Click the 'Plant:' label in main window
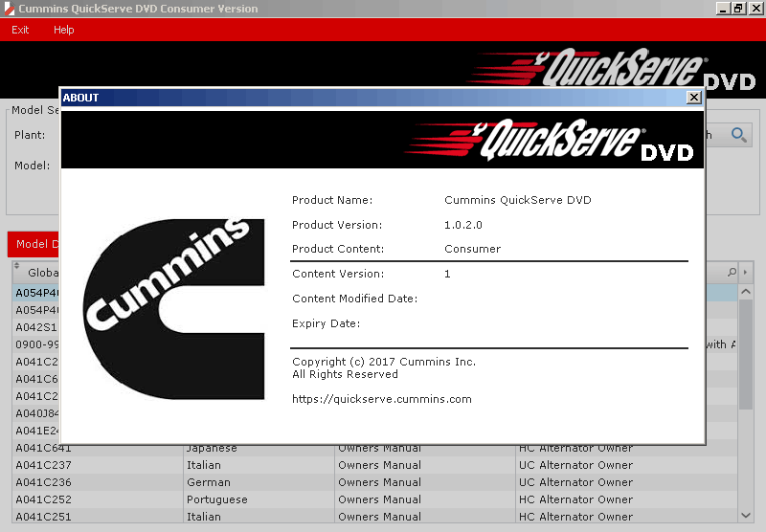The width and height of the screenshot is (766, 532). pos(30,135)
